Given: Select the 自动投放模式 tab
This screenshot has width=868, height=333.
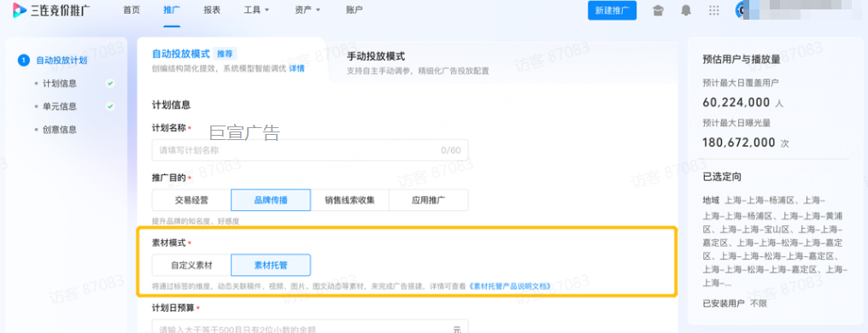Looking at the screenshot, I should pyautogui.click(x=181, y=54).
